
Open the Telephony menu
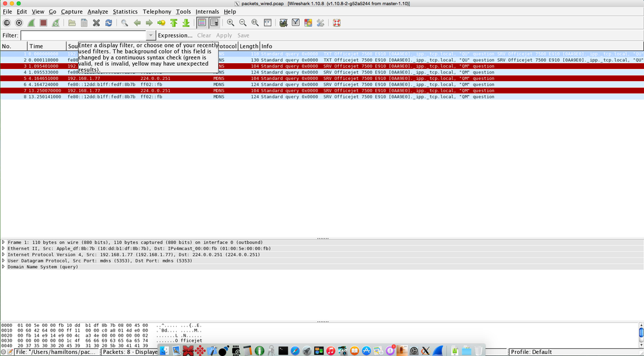coord(157,12)
